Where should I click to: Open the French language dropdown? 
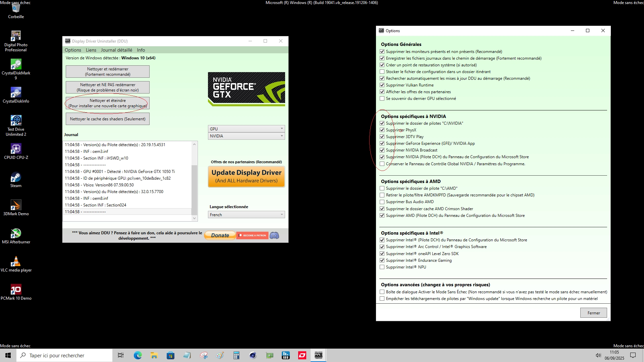pyautogui.click(x=247, y=215)
